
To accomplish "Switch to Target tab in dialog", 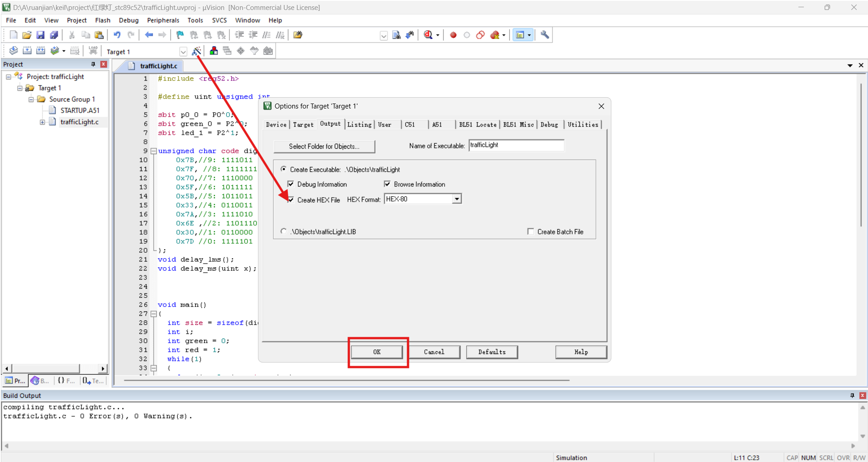I will click(303, 125).
